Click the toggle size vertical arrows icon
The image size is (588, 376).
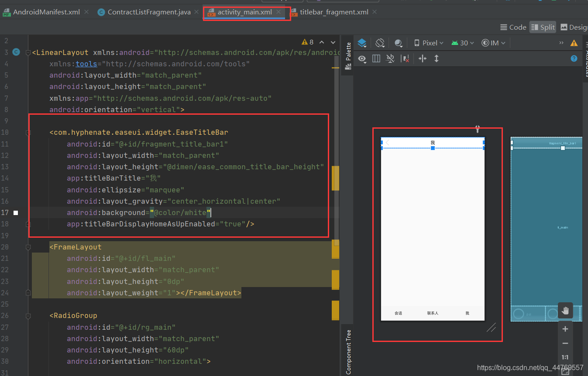436,58
